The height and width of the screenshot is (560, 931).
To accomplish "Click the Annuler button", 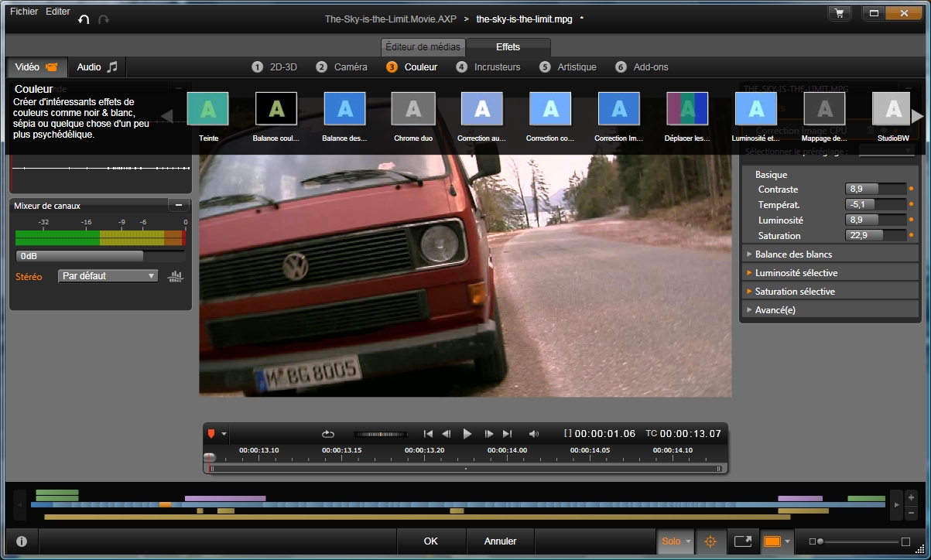I will click(x=500, y=541).
